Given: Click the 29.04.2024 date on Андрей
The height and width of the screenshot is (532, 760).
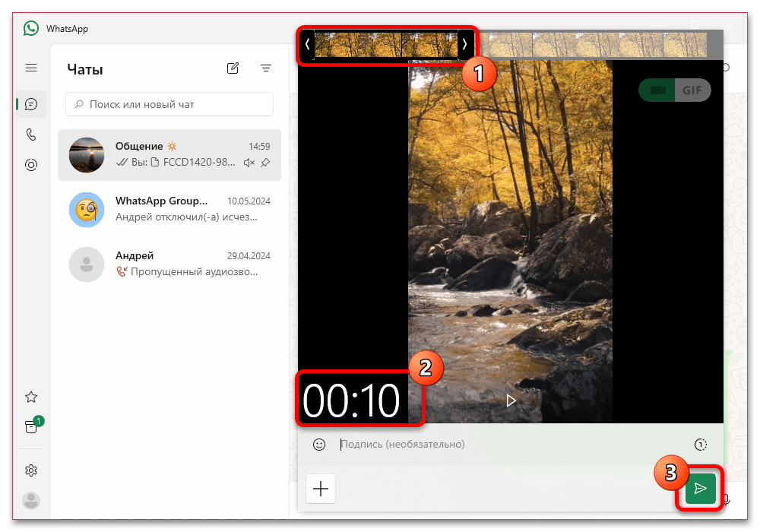Looking at the screenshot, I should (x=249, y=256).
